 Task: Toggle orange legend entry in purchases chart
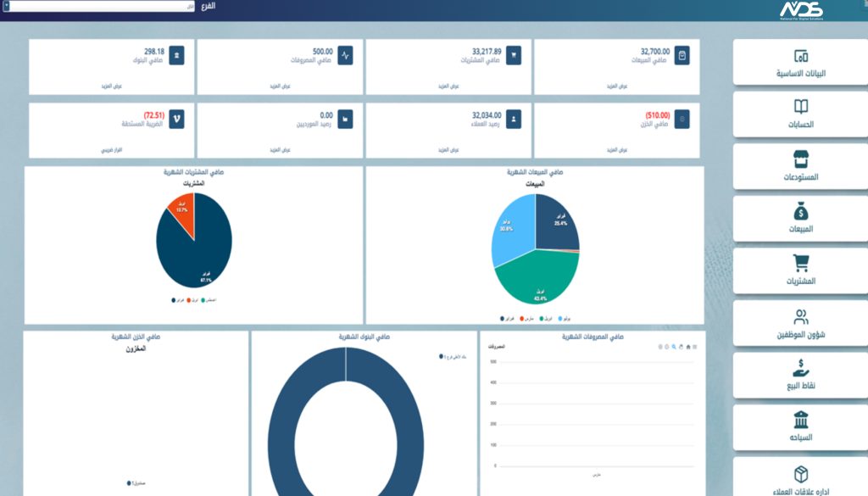(x=192, y=300)
